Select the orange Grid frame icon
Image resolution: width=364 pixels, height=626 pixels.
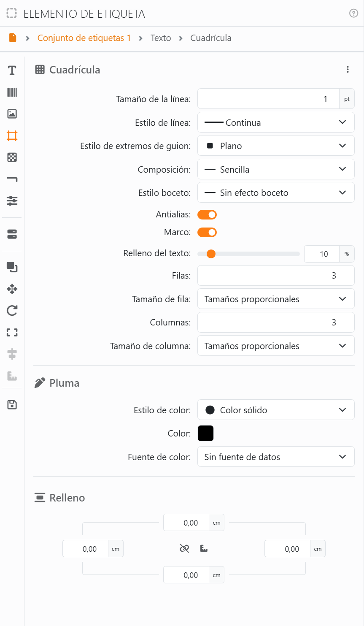tap(12, 135)
